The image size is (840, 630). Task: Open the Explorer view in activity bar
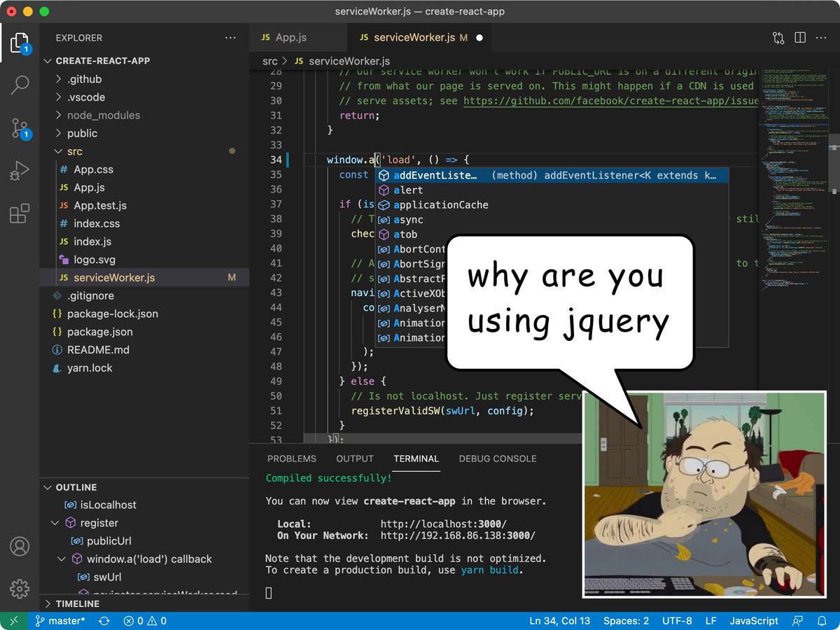click(x=20, y=43)
